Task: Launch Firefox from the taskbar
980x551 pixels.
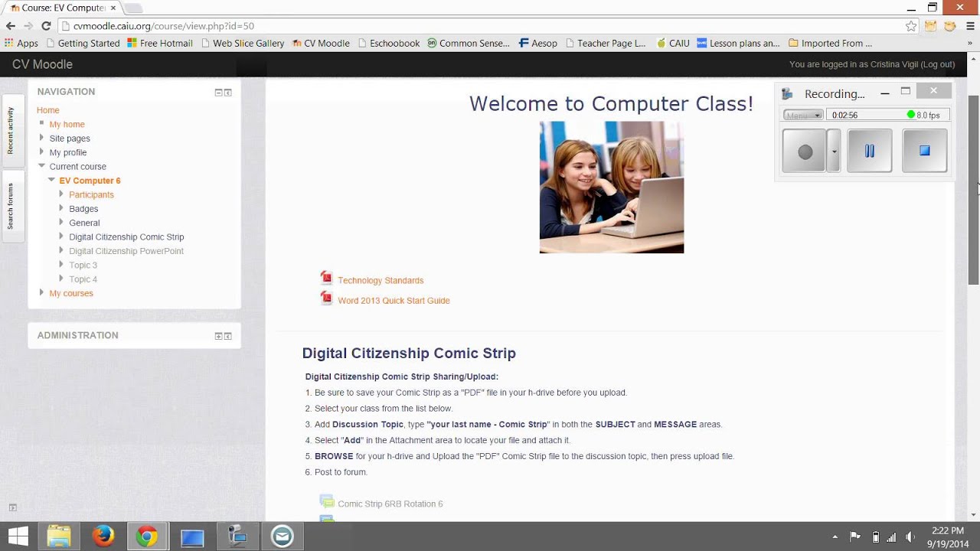Action: point(103,536)
